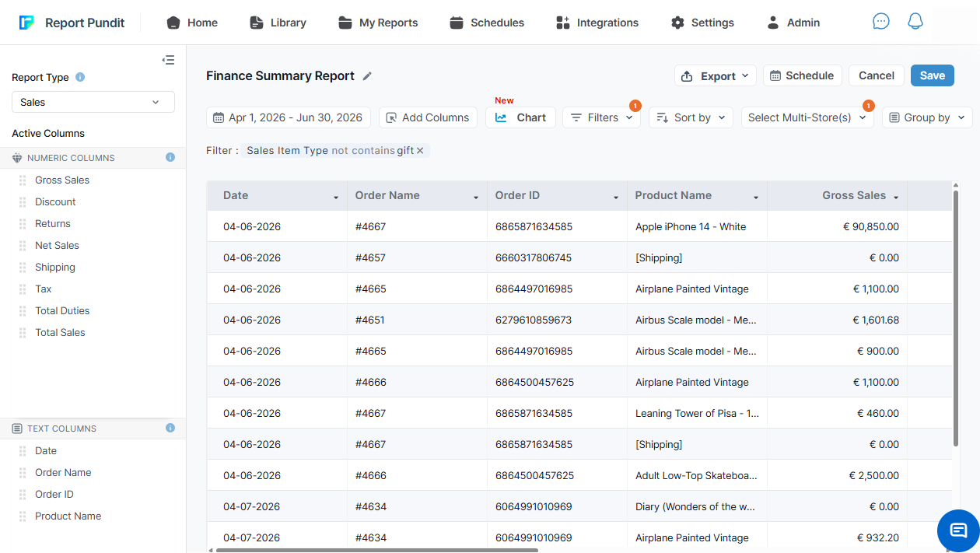Open the Gross Sales column header arrow

(x=896, y=198)
